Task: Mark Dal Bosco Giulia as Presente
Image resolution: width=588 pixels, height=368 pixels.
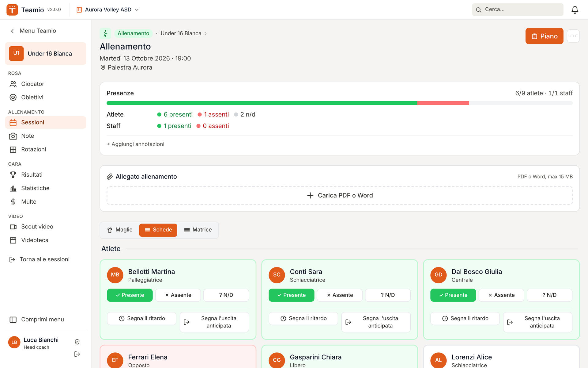Action: coord(453,295)
